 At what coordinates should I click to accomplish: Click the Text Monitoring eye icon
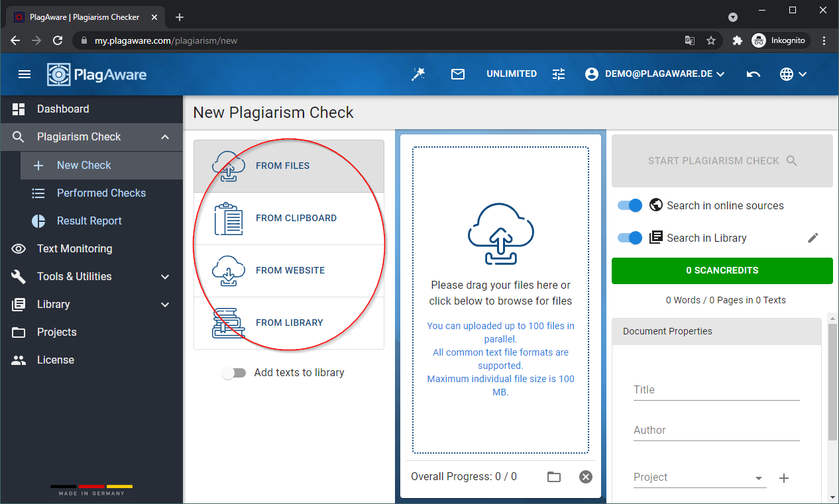(x=19, y=249)
